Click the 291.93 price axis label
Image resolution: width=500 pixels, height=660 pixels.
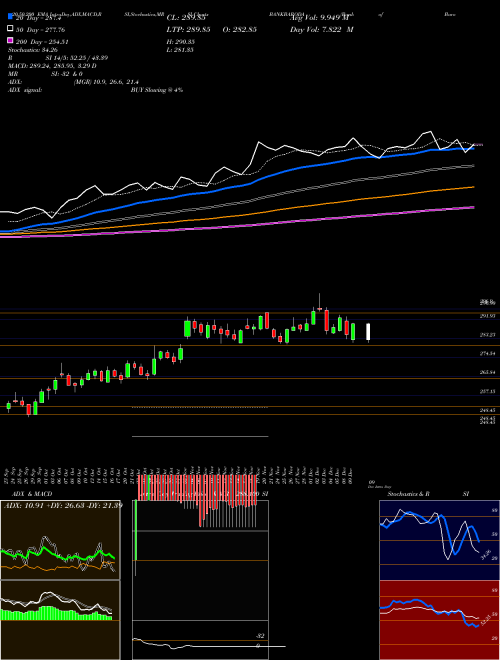487,316
